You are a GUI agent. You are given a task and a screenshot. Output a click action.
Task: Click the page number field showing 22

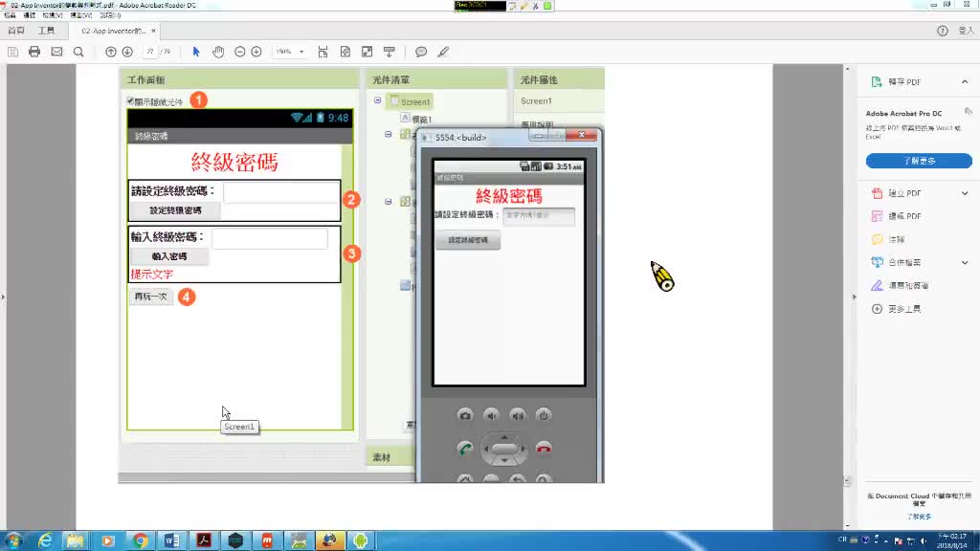(150, 52)
